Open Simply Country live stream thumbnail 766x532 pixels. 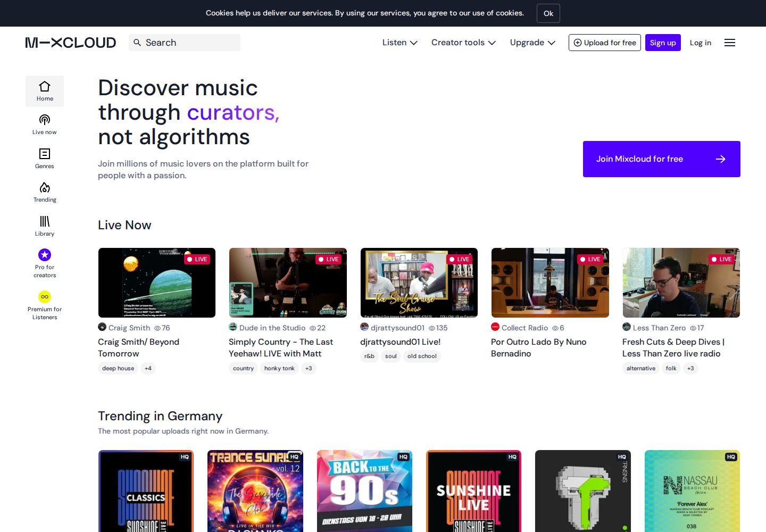[x=288, y=282]
